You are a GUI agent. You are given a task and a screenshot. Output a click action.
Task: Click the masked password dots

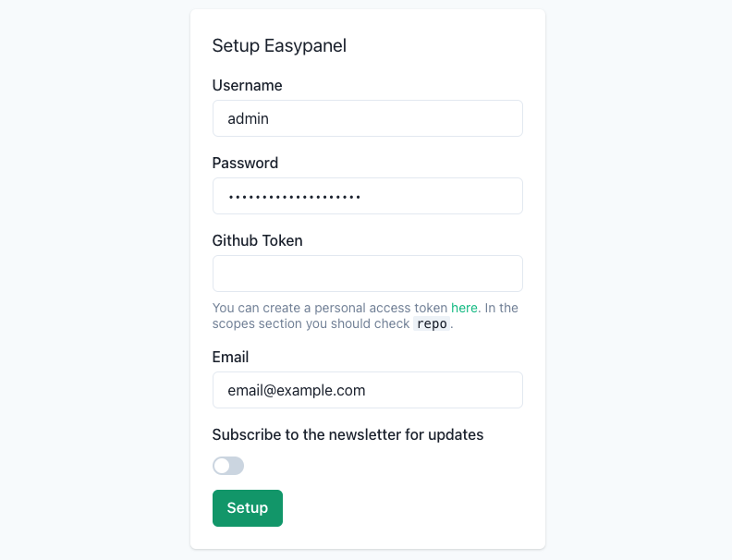pos(295,197)
